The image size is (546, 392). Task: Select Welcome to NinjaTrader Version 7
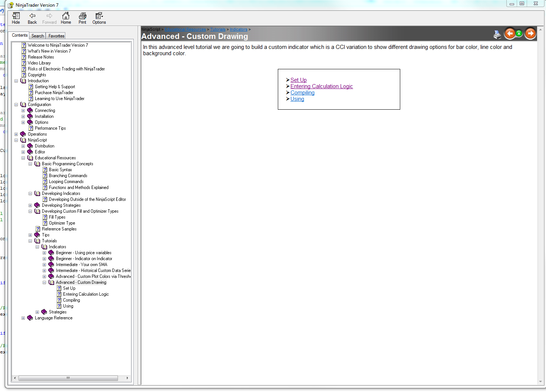58,45
